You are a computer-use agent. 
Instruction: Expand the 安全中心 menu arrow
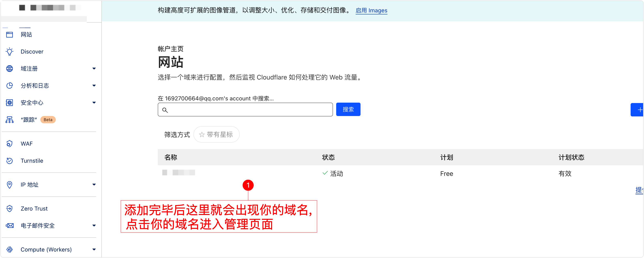point(94,102)
